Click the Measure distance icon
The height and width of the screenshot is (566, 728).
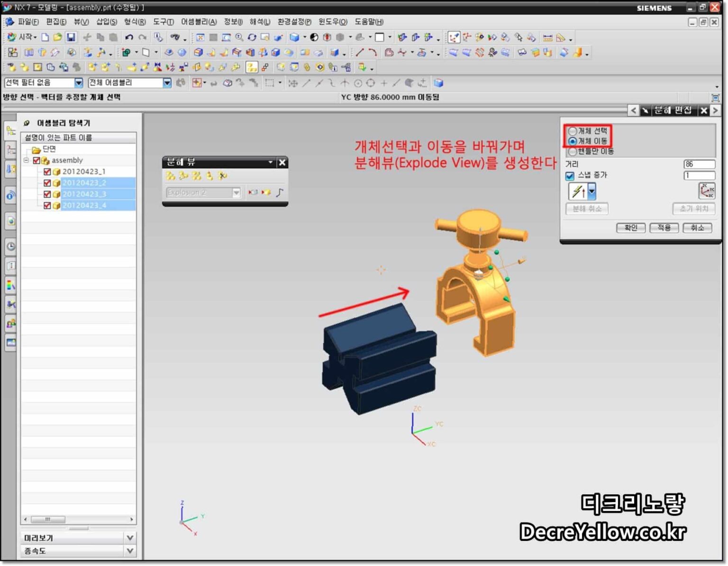click(547, 37)
